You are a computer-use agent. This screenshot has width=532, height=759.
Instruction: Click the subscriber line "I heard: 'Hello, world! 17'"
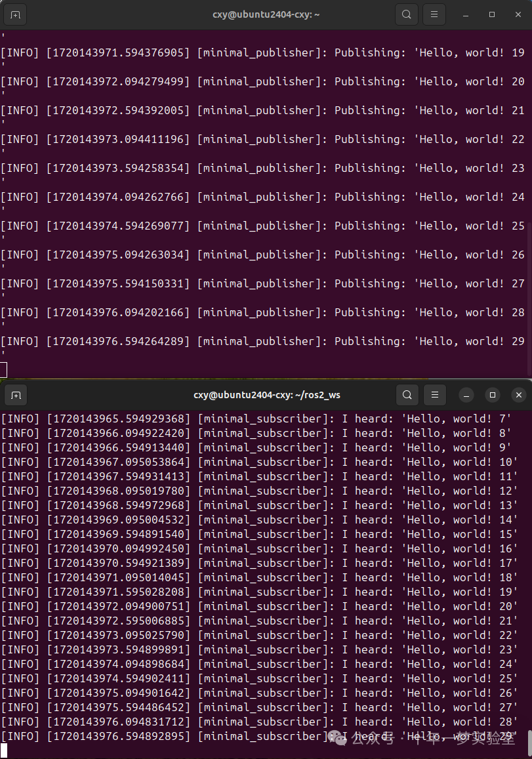pos(260,564)
